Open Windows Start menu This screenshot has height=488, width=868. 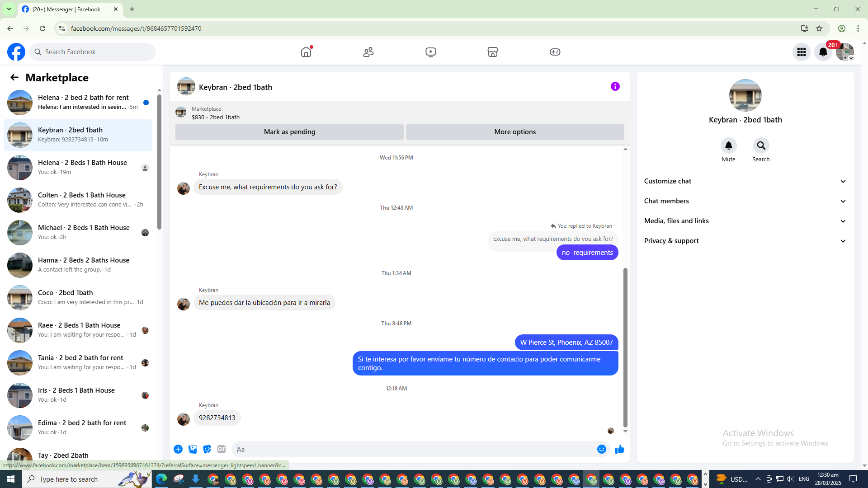[11, 479]
